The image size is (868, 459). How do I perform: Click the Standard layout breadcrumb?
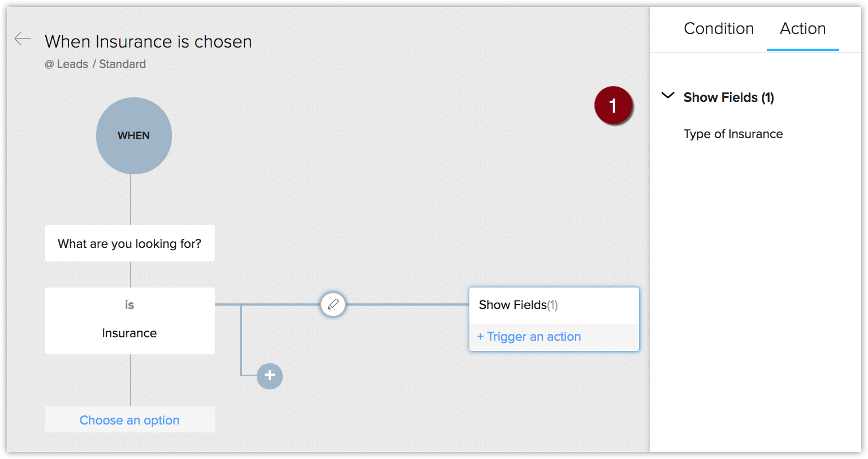[x=122, y=65]
